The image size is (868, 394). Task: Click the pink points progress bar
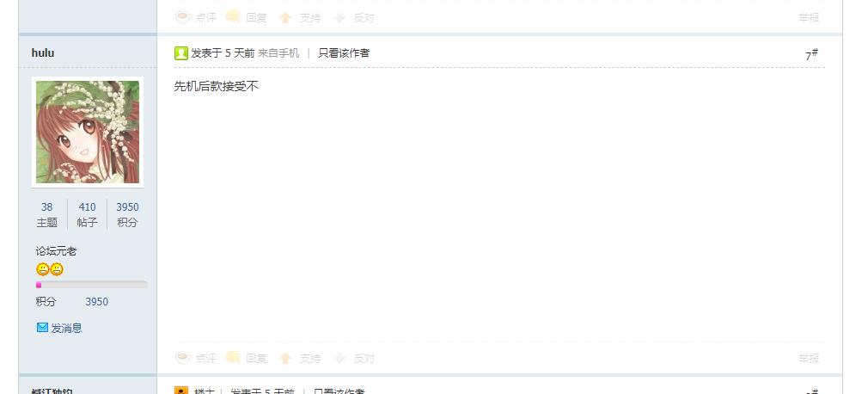[91, 285]
